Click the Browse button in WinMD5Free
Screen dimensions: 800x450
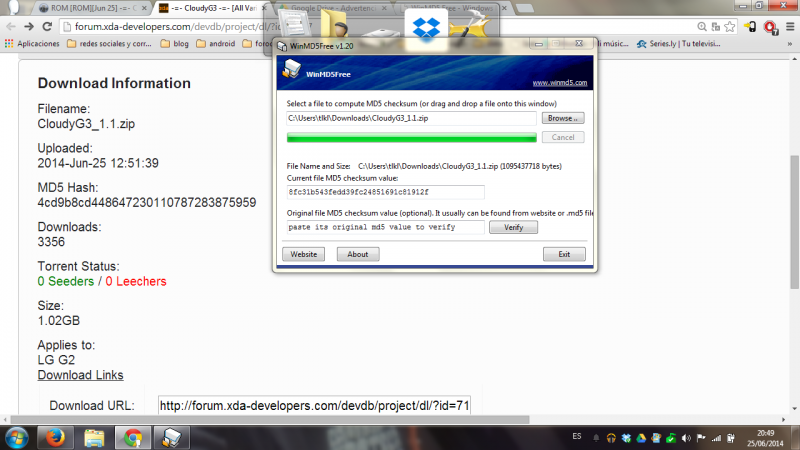[x=563, y=118]
